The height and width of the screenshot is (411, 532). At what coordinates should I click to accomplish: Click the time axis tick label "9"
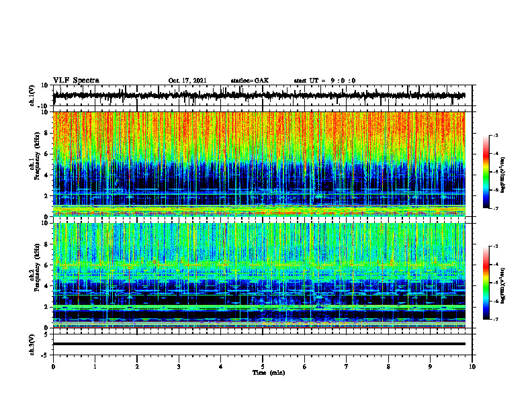point(430,367)
